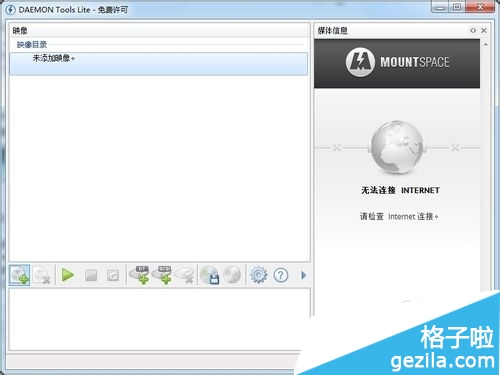Click the DAEMON Tools lightning title icon
The image size is (500, 375).
10,10
